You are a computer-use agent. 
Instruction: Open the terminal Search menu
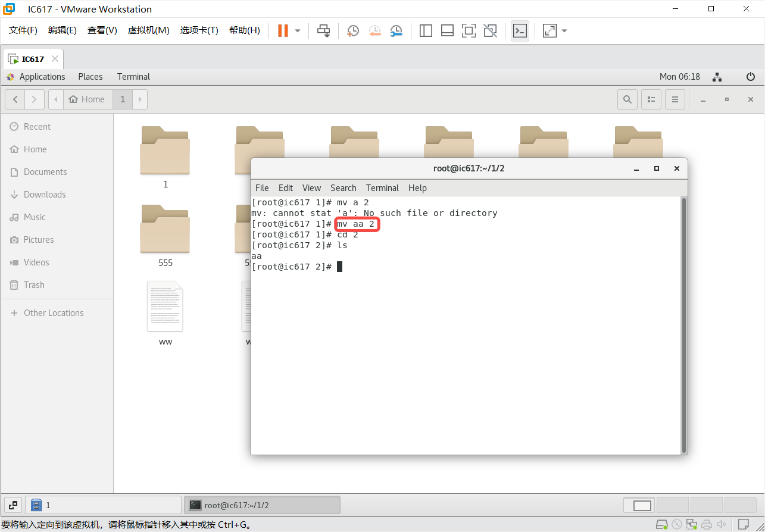click(344, 188)
